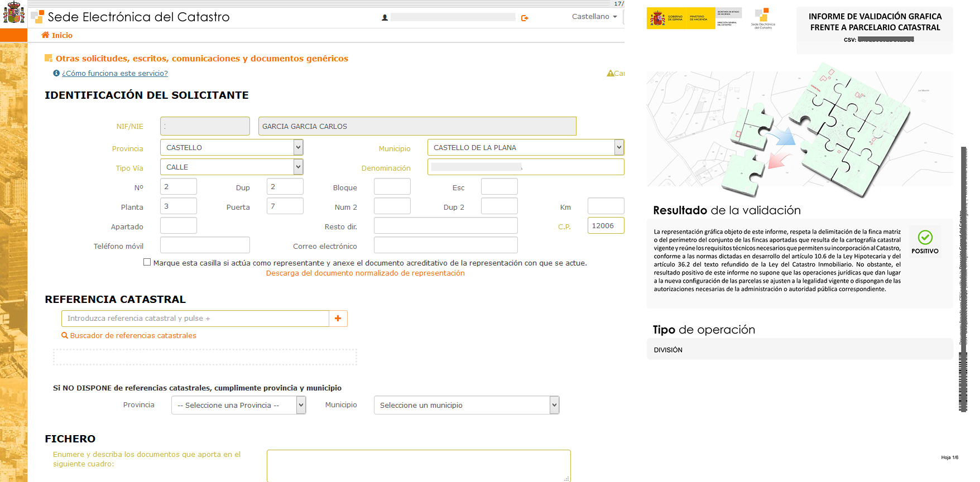Go to the Inicio breadcrumb link
The height and width of the screenshot is (482, 980).
point(62,35)
